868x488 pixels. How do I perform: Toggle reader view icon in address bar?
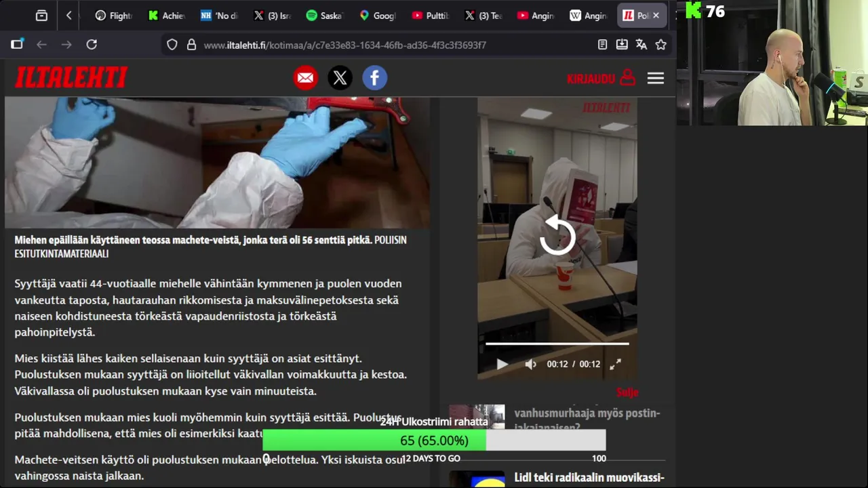pos(602,45)
